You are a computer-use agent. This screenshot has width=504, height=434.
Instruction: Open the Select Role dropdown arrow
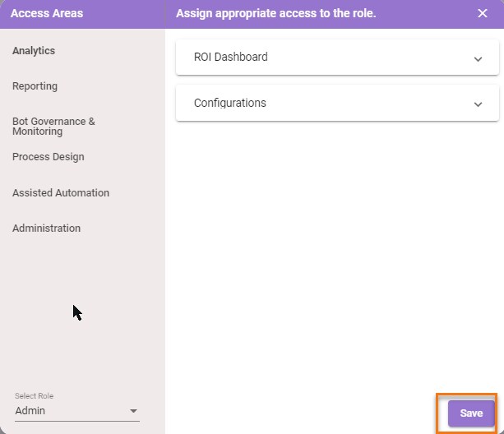click(133, 411)
